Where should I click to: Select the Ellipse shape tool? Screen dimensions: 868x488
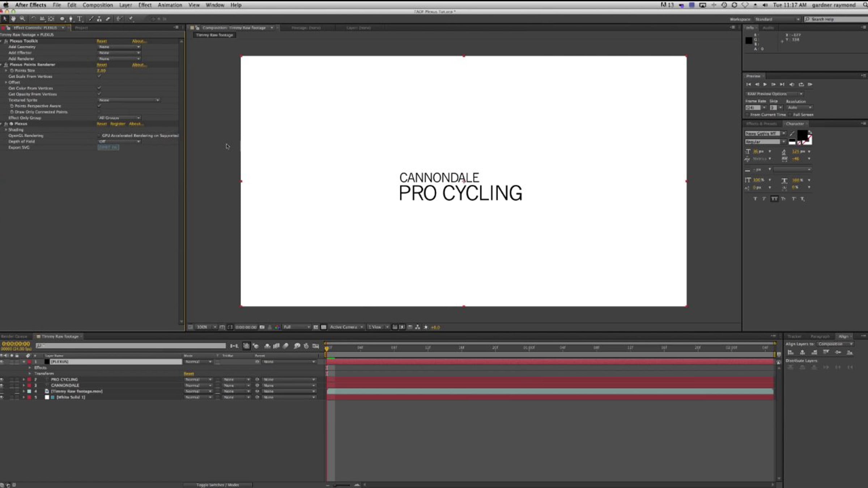(x=62, y=19)
